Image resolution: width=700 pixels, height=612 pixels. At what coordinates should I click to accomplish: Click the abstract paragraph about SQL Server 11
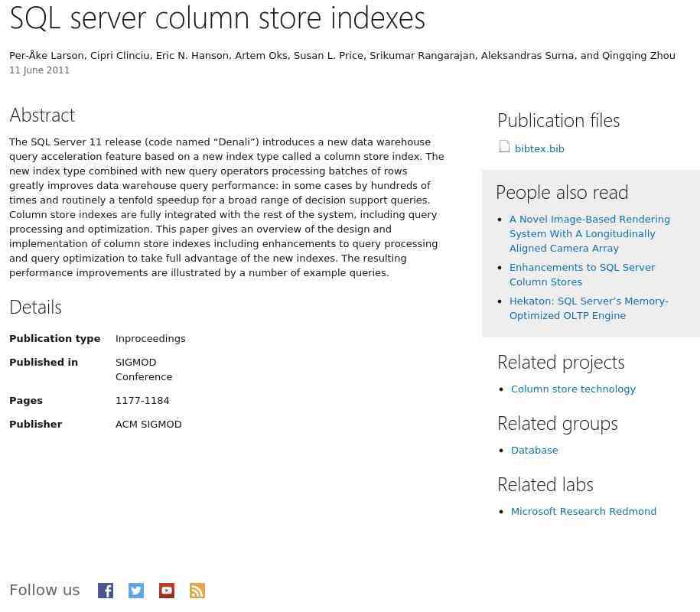226,207
